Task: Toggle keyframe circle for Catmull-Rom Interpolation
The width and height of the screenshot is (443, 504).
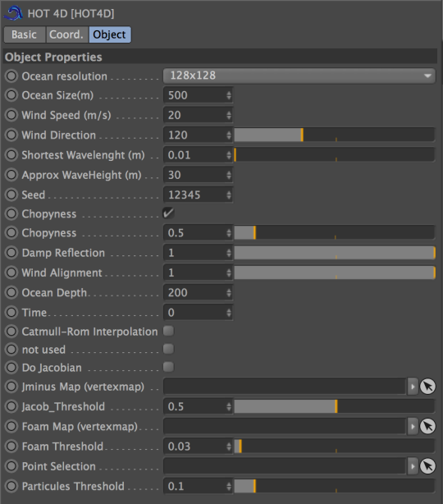Action: [x=11, y=332]
